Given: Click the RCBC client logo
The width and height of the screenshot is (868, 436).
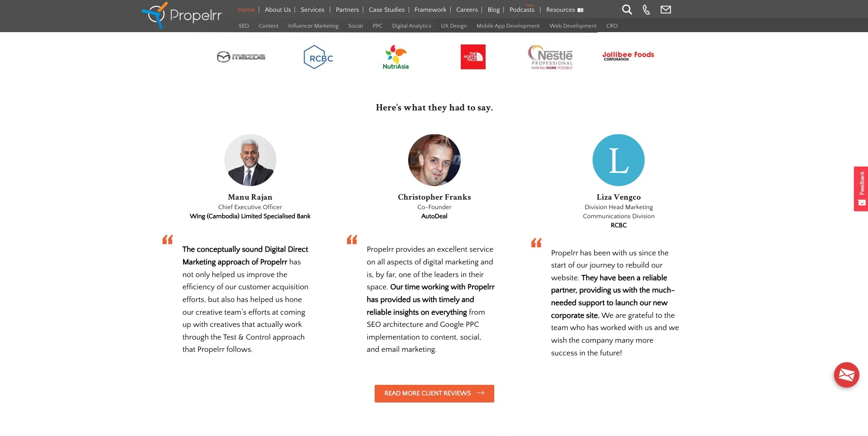Looking at the screenshot, I should tap(318, 57).
